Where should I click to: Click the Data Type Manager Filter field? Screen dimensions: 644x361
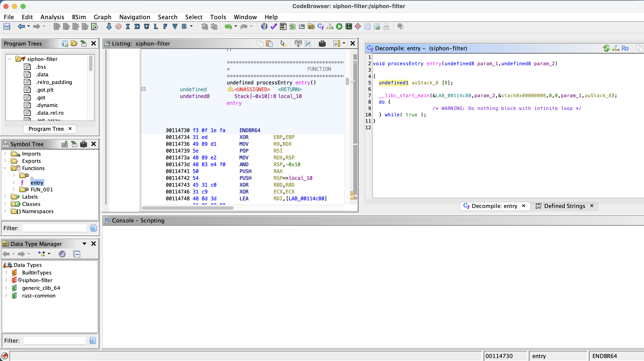[55, 341]
